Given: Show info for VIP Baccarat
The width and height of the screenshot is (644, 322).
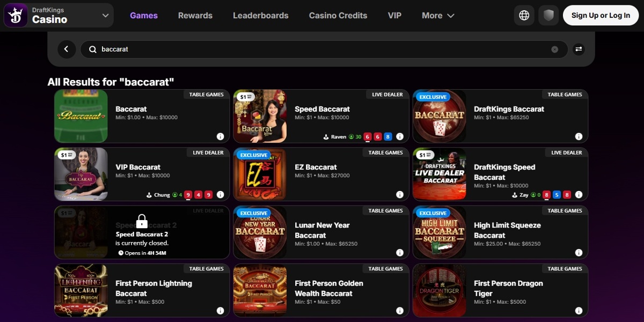Looking at the screenshot, I should point(220,195).
